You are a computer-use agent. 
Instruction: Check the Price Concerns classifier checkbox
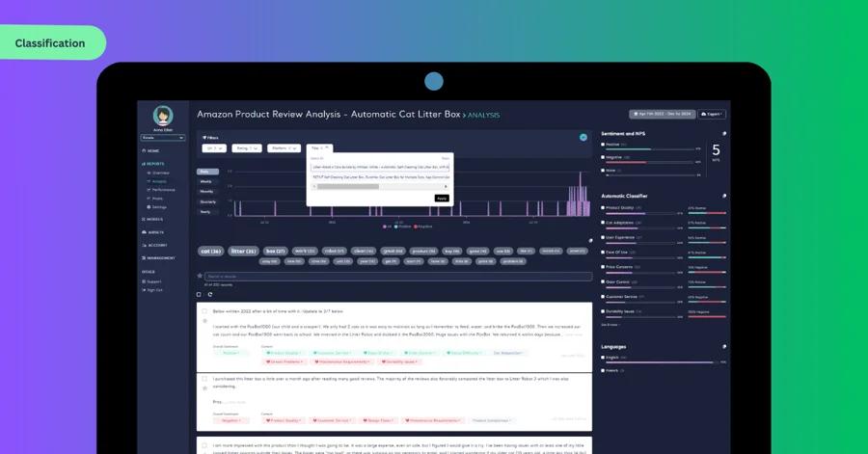point(603,267)
